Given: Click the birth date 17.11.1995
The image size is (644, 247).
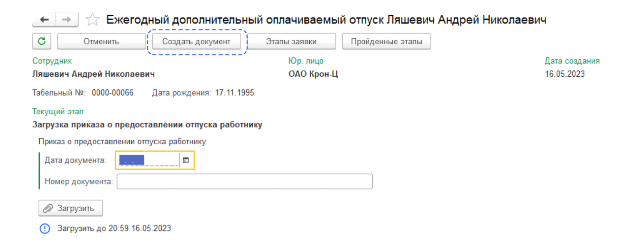Looking at the screenshot, I should (x=235, y=93).
